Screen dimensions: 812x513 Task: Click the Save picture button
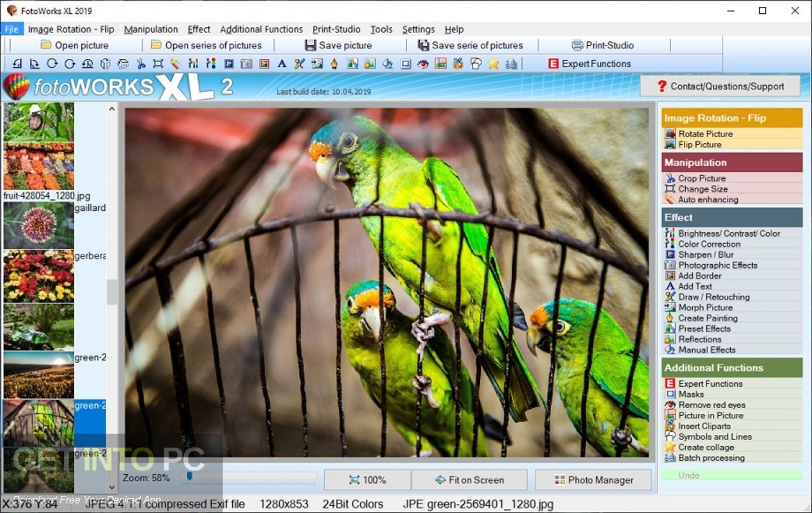338,45
